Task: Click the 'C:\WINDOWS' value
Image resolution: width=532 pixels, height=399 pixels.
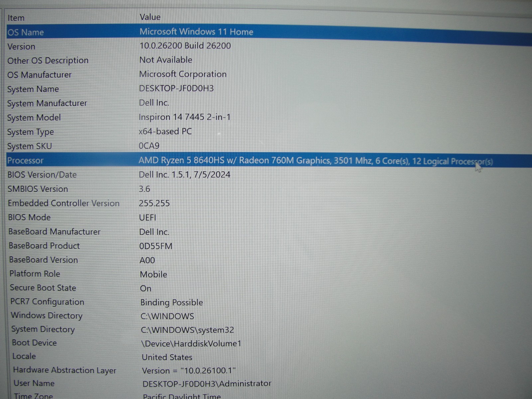Action: click(x=167, y=316)
